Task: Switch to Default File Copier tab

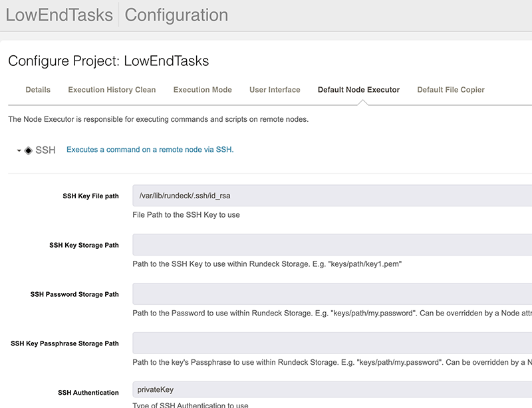Action: point(451,90)
